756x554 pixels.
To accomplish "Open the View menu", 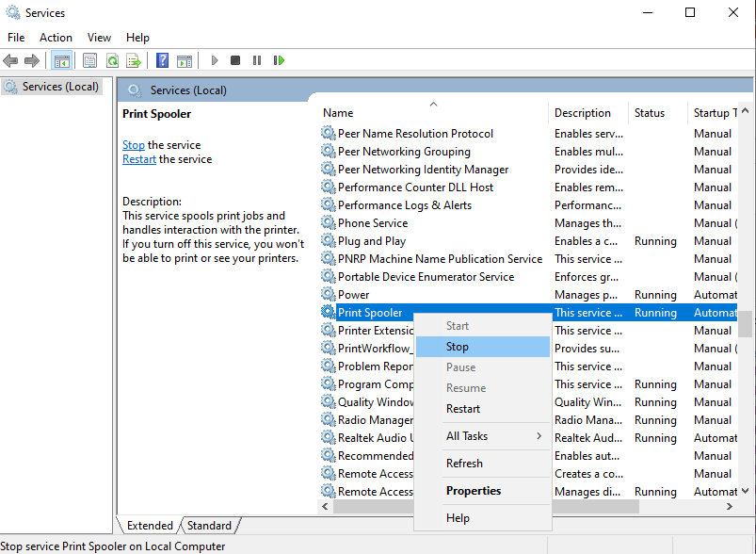I will (x=99, y=38).
